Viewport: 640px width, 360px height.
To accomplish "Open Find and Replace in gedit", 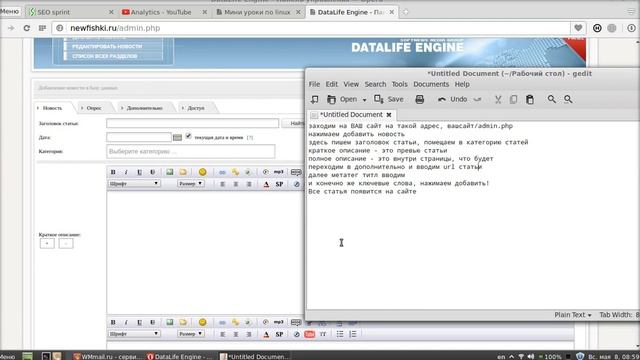I will pos(568,99).
